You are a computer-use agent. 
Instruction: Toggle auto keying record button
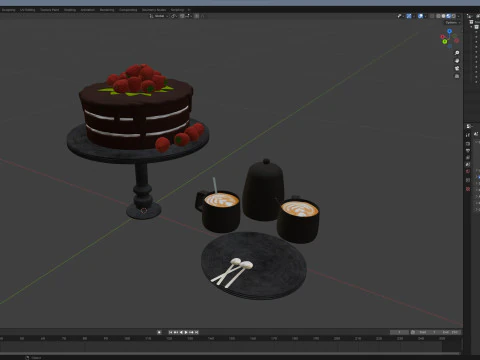(x=159, y=332)
